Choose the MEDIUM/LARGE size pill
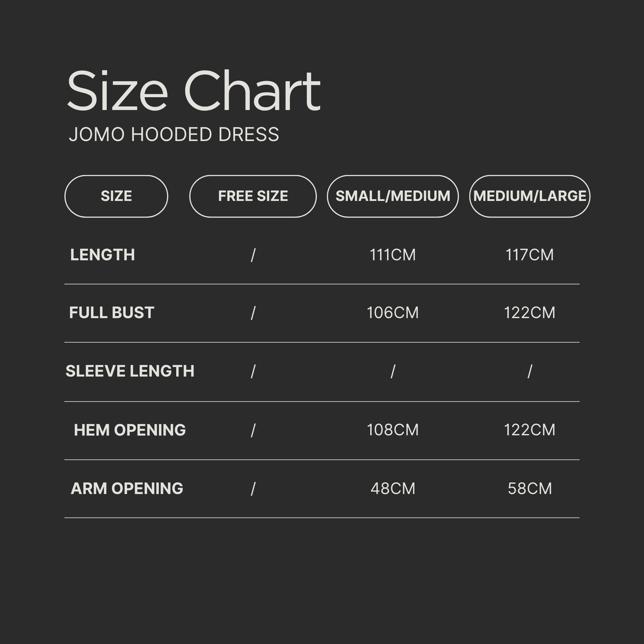The height and width of the screenshot is (644, 644). coord(530,196)
